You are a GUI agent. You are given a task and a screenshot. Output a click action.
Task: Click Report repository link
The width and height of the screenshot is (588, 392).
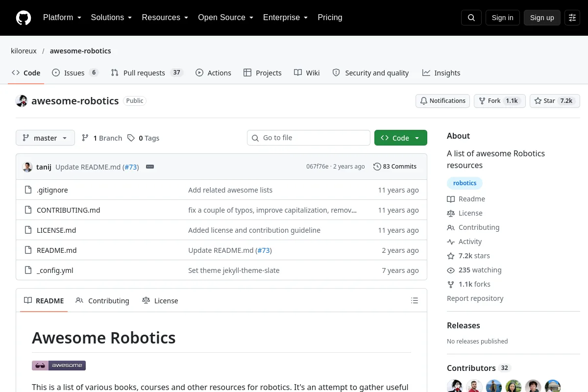point(475,298)
